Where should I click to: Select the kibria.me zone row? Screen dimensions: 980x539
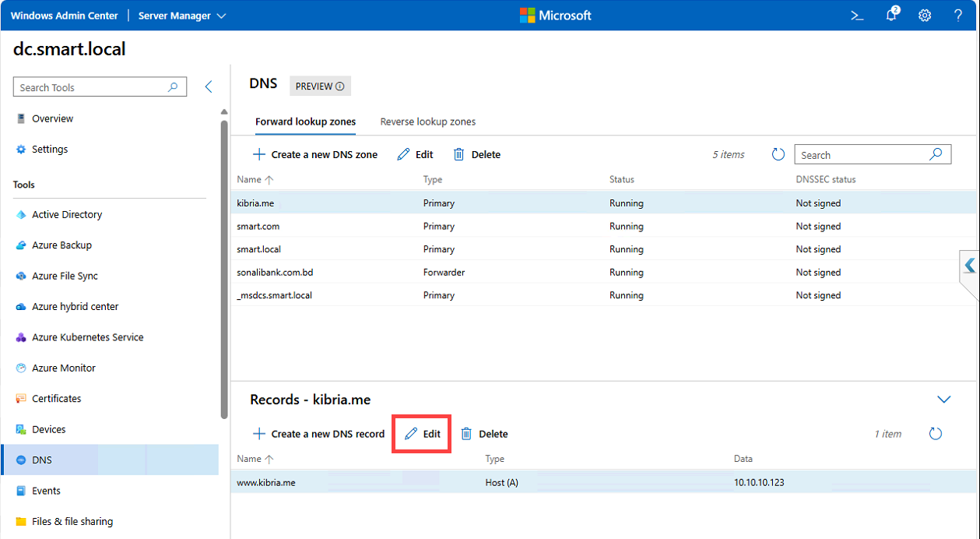(x=603, y=203)
